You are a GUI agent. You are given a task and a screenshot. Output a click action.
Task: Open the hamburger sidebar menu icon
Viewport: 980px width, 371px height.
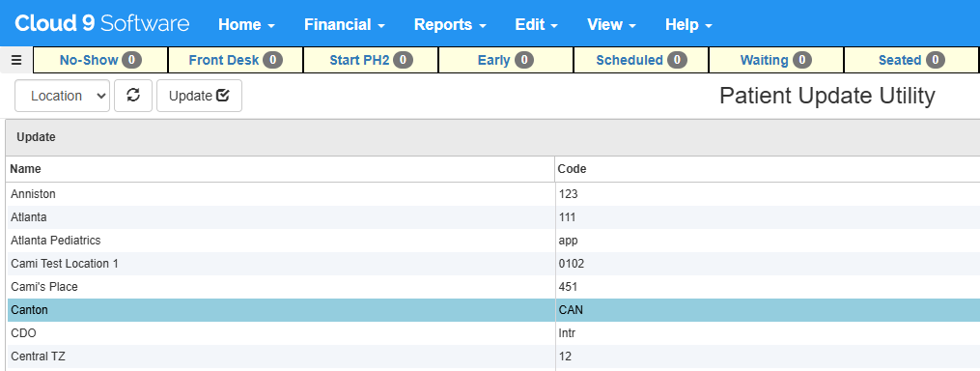pyautogui.click(x=16, y=60)
